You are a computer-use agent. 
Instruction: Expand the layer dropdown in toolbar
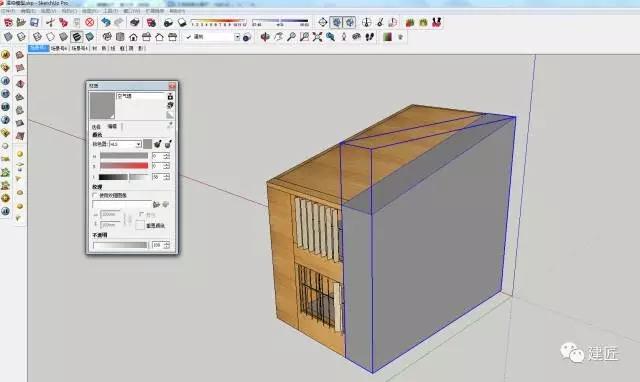tap(237, 37)
